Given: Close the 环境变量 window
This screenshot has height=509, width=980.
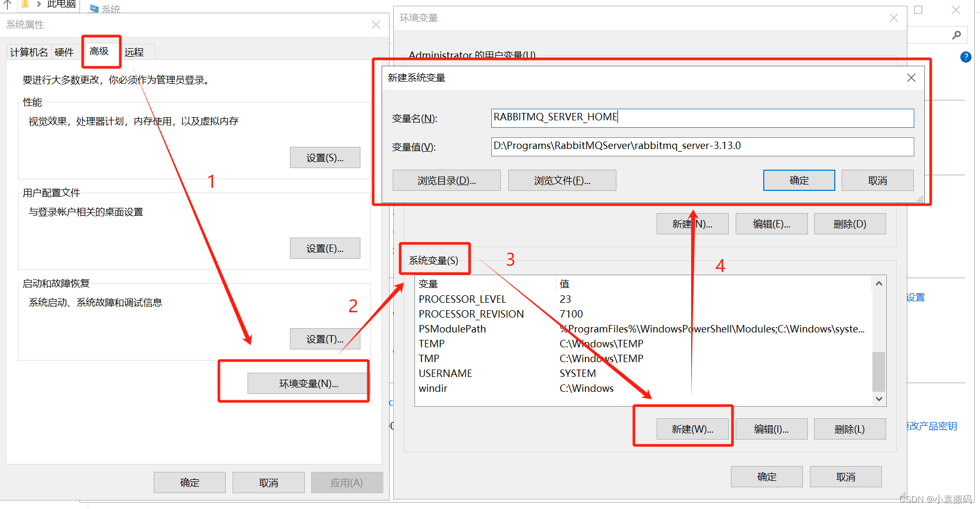Looking at the screenshot, I should [894, 17].
